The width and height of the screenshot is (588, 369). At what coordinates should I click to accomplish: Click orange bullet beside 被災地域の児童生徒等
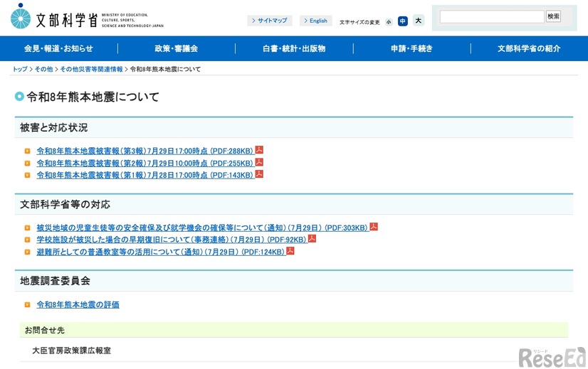[27, 228]
